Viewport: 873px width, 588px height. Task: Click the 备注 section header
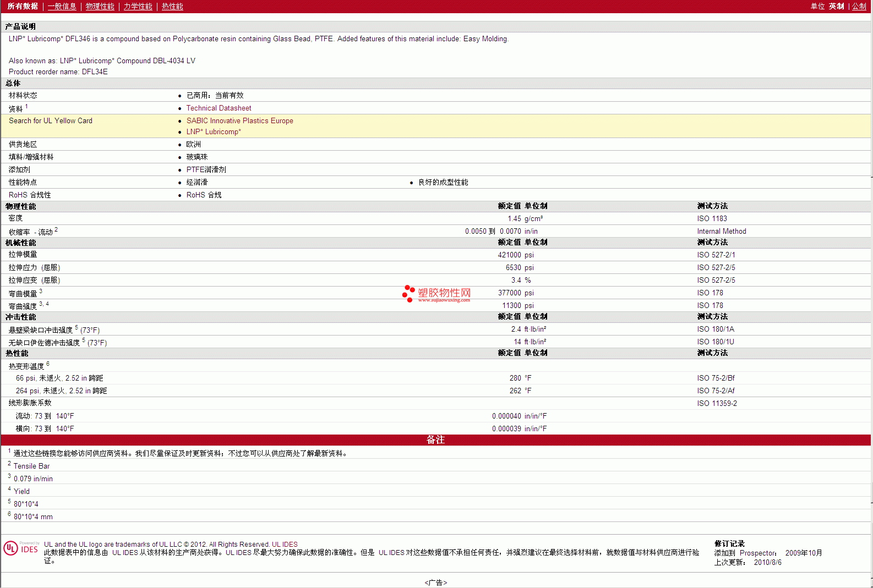click(x=435, y=440)
